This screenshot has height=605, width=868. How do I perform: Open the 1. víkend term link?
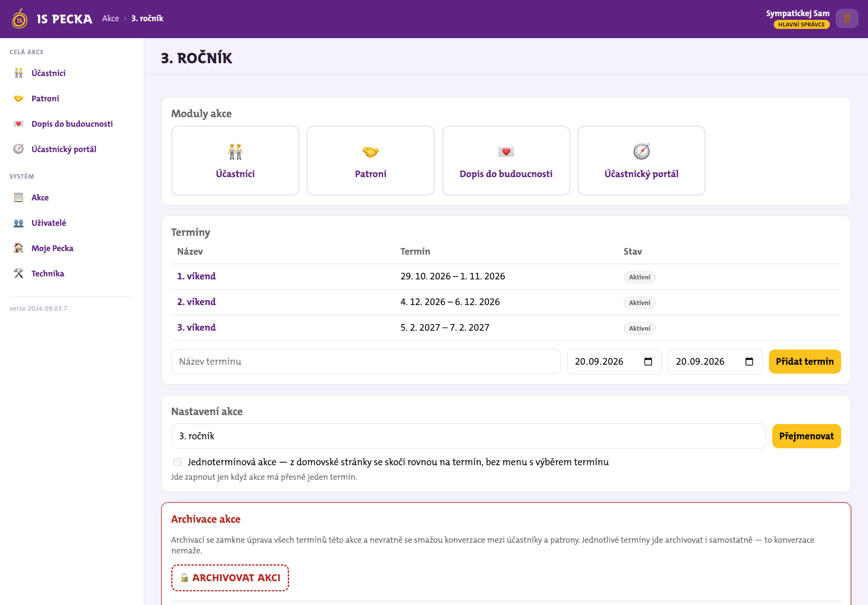click(x=196, y=276)
